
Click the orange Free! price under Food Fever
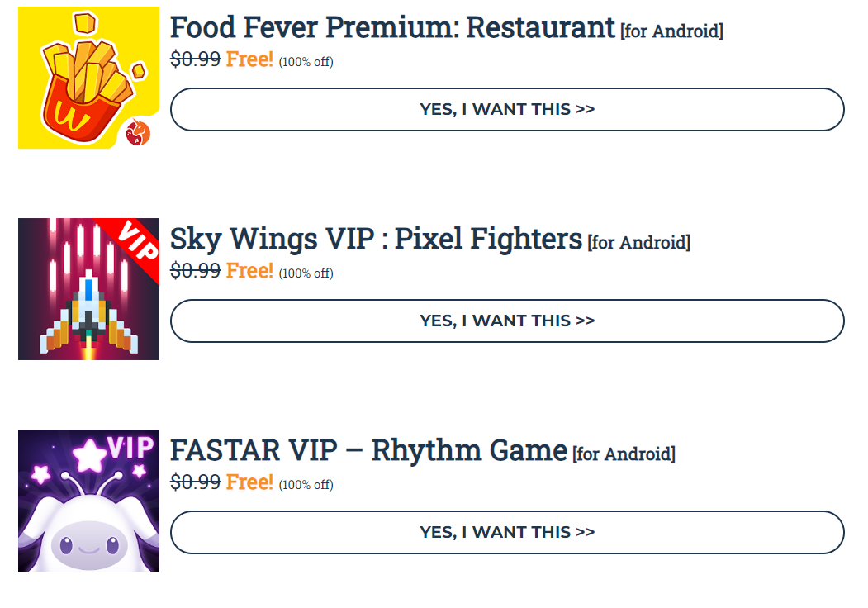249,59
